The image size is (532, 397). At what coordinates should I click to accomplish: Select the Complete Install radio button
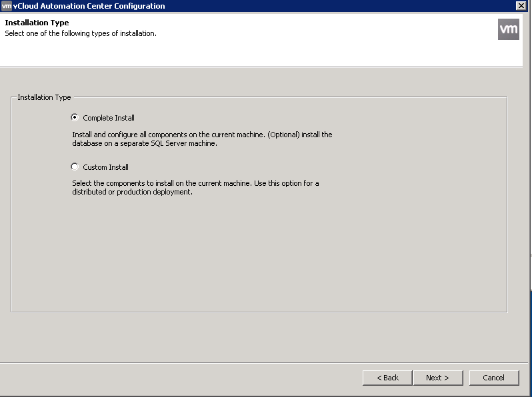tap(75, 117)
